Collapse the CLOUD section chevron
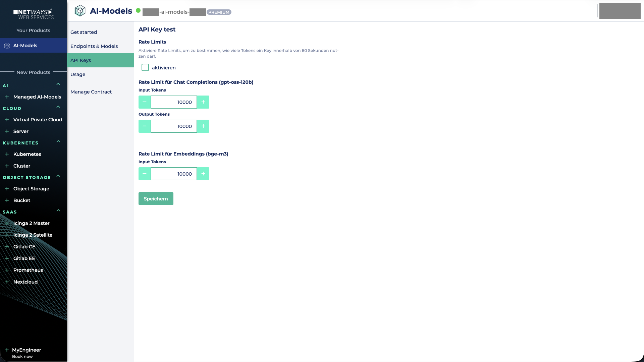The height and width of the screenshot is (362, 644). click(58, 107)
